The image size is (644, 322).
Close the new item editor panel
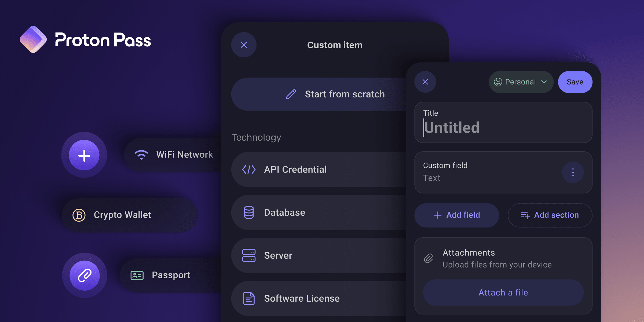(x=425, y=82)
